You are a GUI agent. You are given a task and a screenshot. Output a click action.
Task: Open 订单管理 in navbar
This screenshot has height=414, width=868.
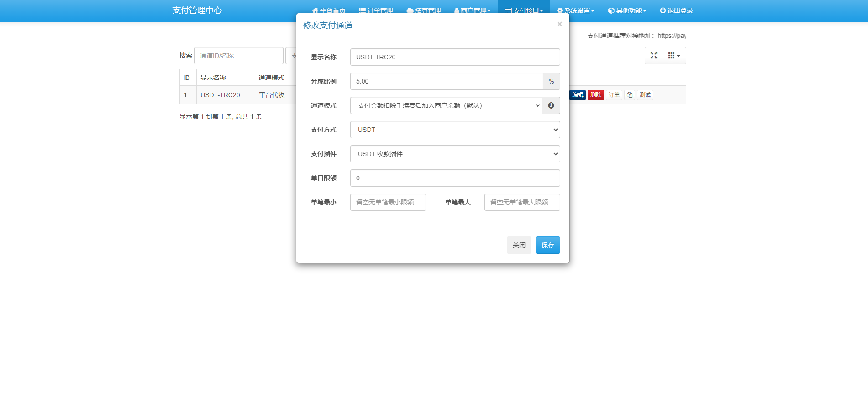pyautogui.click(x=376, y=10)
